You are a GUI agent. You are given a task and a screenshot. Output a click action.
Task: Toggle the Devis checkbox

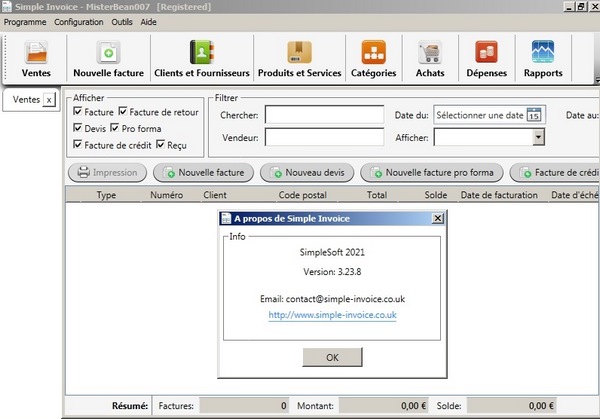point(77,128)
